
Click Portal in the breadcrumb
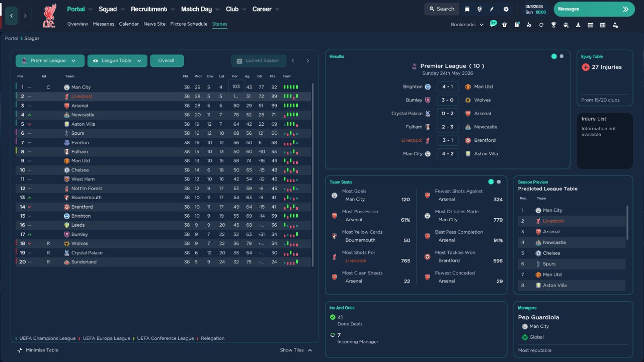click(12, 39)
